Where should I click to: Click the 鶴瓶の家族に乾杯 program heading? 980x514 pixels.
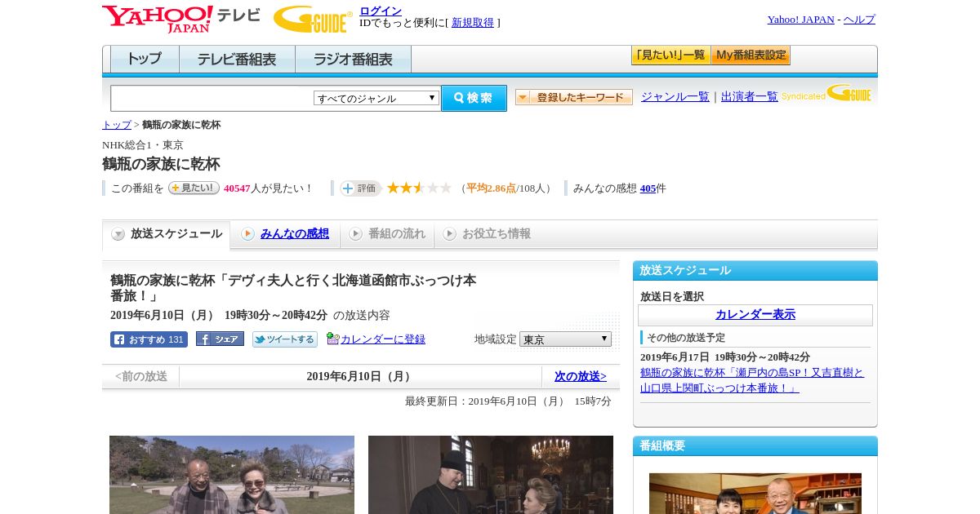[x=161, y=164]
